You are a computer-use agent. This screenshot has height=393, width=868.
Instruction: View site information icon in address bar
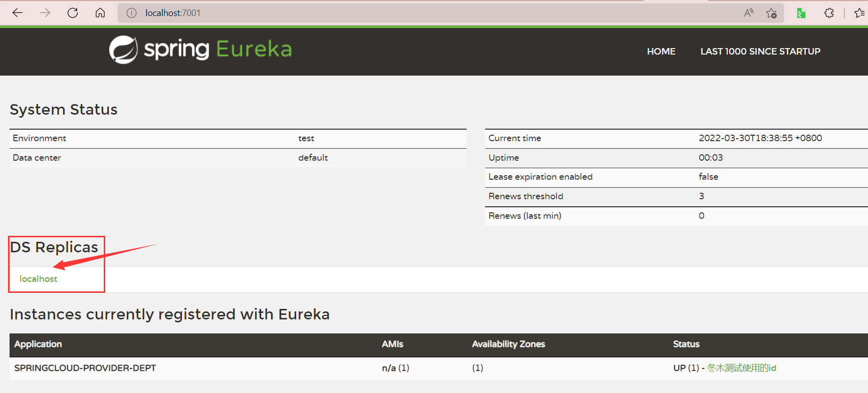131,13
